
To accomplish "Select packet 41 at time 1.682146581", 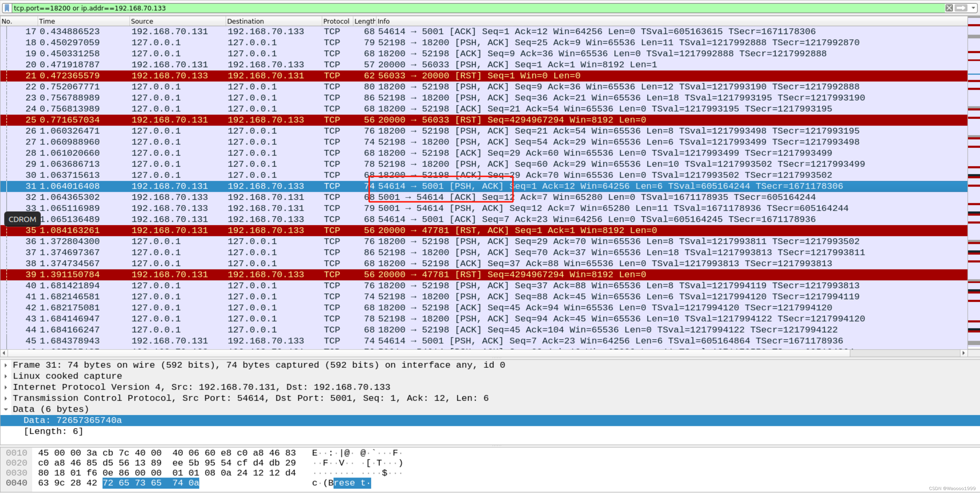I will (484, 297).
